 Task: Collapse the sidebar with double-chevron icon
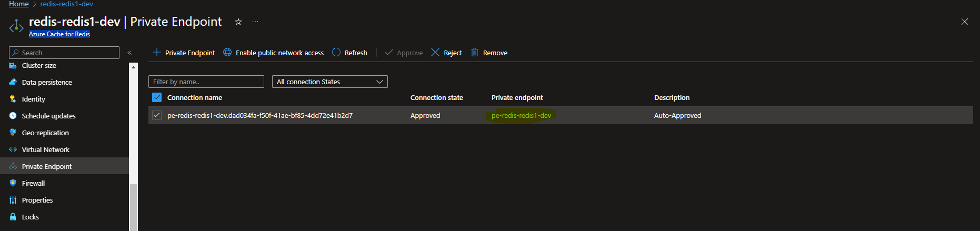click(x=129, y=53)
